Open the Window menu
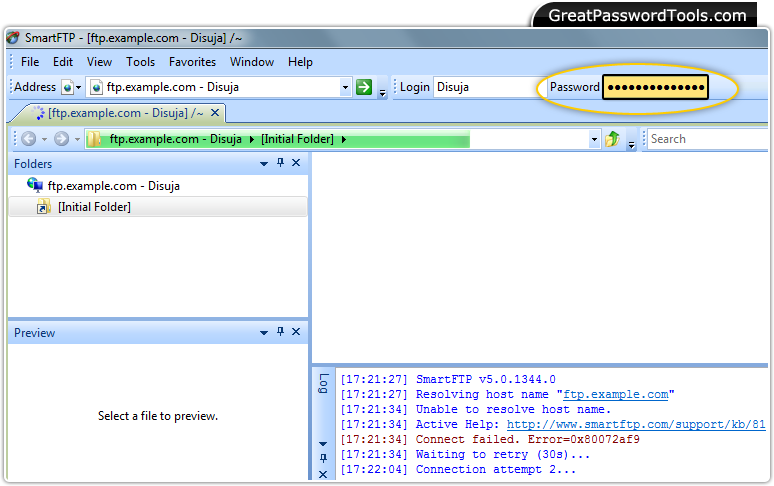Screen dimensions: 774x486 [252, 62]
